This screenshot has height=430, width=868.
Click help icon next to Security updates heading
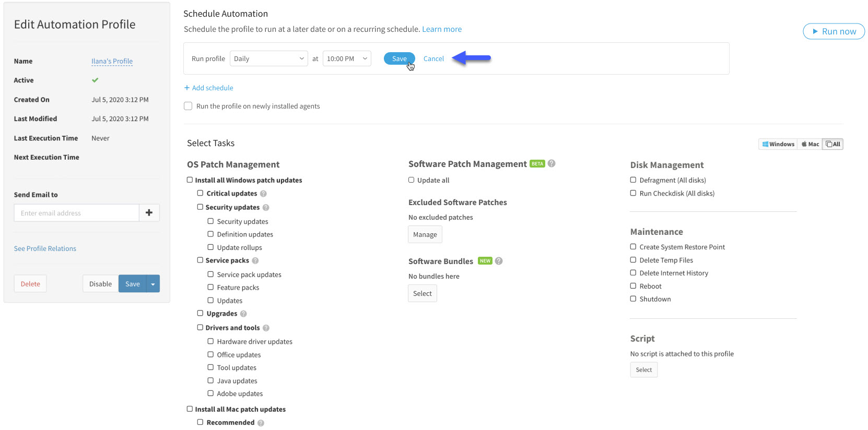tap(266, 208)
